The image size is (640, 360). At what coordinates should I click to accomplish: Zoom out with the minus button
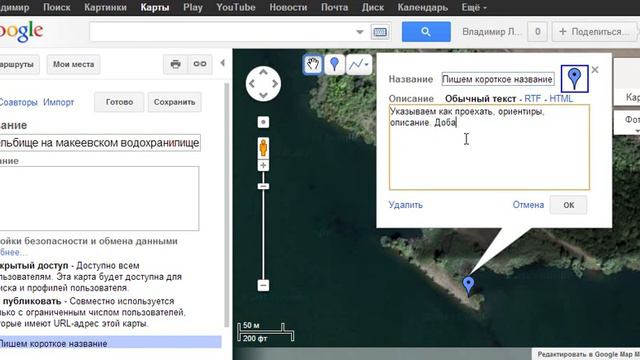tap(263, 285)
